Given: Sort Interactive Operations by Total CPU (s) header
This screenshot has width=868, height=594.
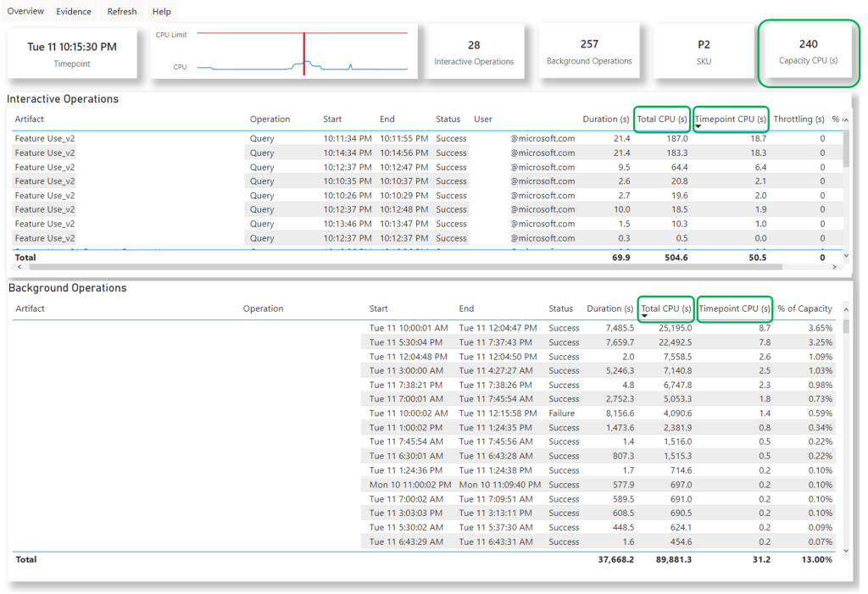Looking at the screenshot, I should coord(661,119).
